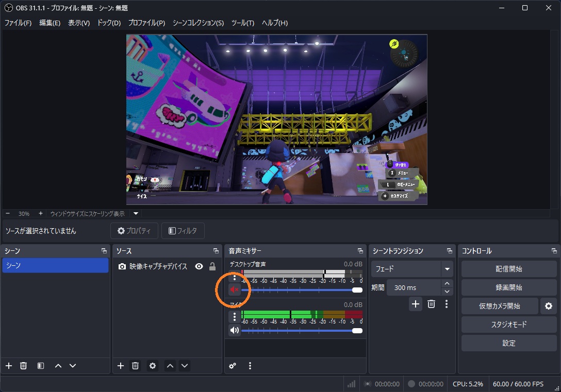
Task: Hide the 映像キャプチャデバイス source with the eye icon
Action: click(x=199, y=267)
